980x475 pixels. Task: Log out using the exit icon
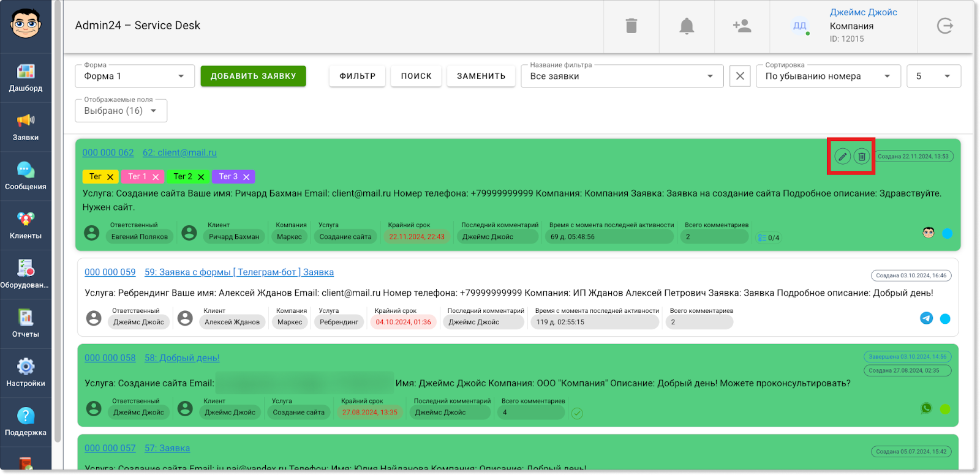click(x=945, y=26)
